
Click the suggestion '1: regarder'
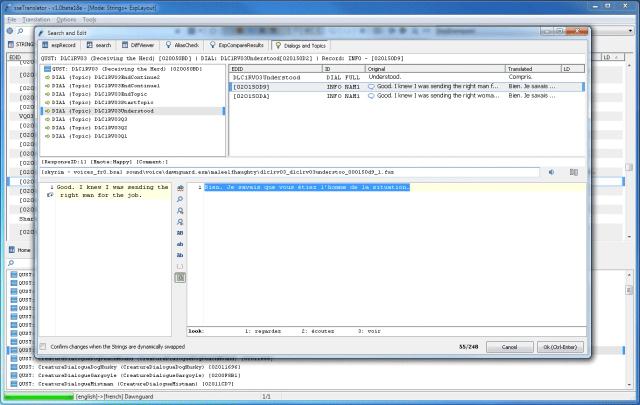tap(263, 331)
